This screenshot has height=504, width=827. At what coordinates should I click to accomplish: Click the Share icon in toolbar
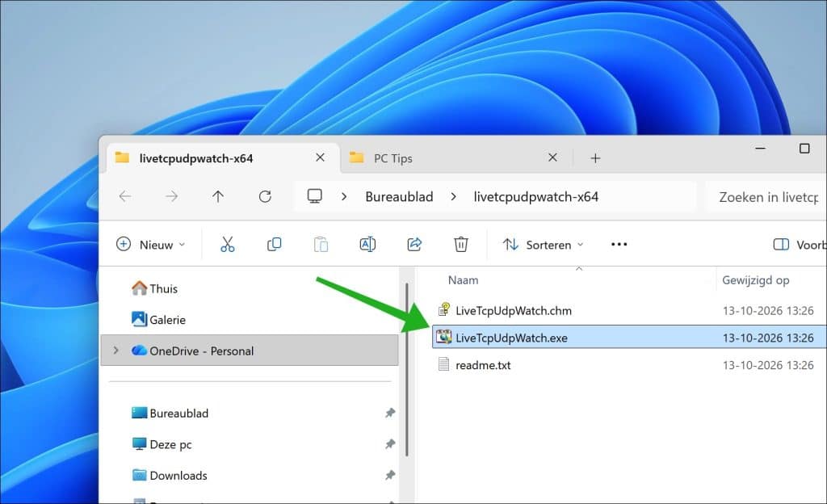pos(414,244)
